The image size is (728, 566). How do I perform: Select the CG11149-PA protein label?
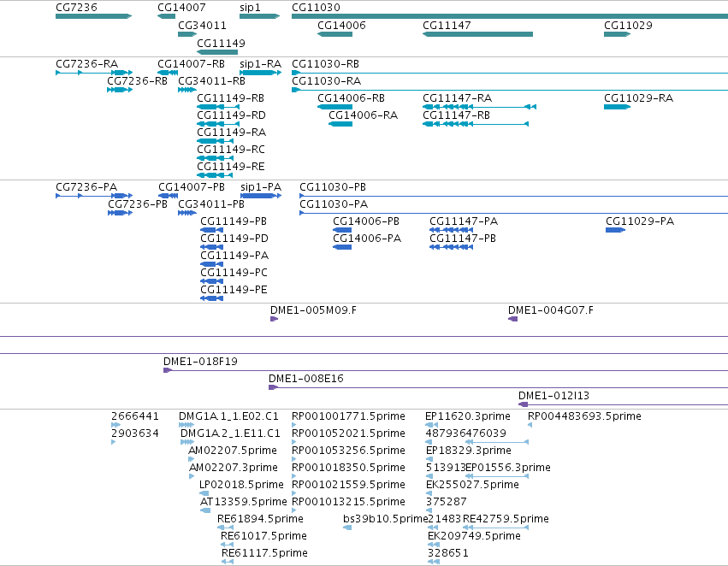click(x=234, y=256)
